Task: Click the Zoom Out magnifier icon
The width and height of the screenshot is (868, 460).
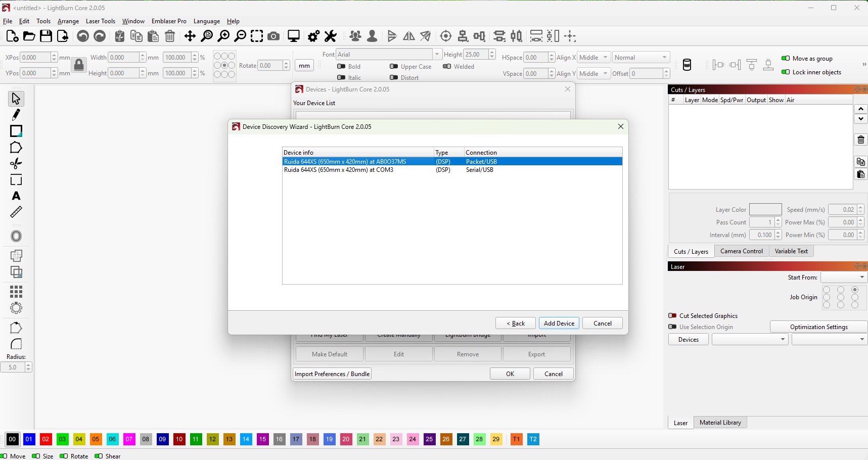Action: 240,36
